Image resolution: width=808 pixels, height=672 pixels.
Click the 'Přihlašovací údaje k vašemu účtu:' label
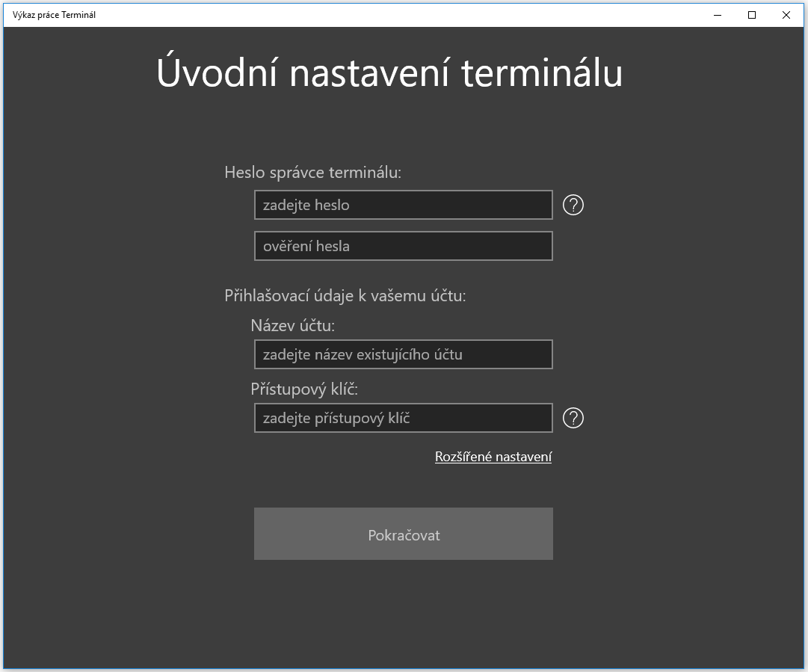345,296
